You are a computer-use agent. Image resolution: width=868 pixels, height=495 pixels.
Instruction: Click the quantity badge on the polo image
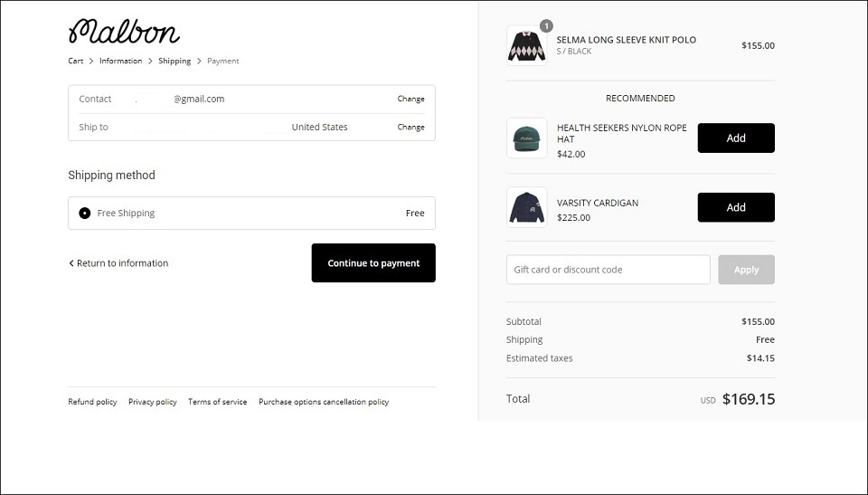click(x=546, y=26)
